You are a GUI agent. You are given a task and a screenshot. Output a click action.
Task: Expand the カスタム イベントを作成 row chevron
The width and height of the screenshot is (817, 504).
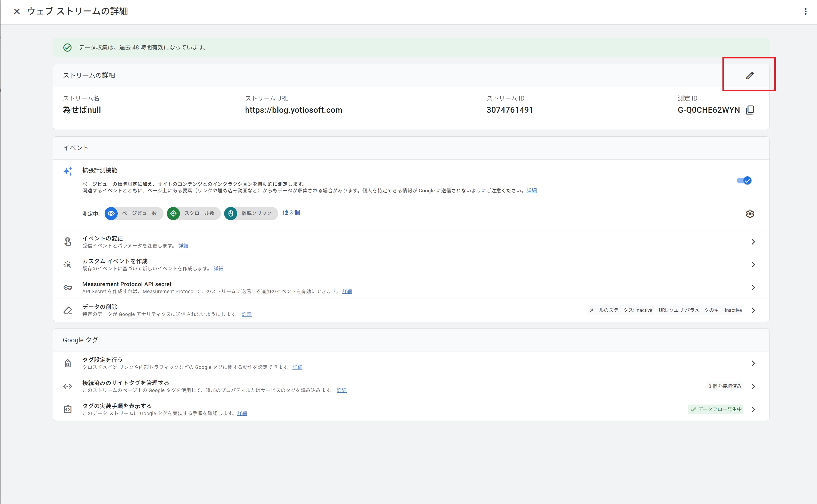(753, 265)
